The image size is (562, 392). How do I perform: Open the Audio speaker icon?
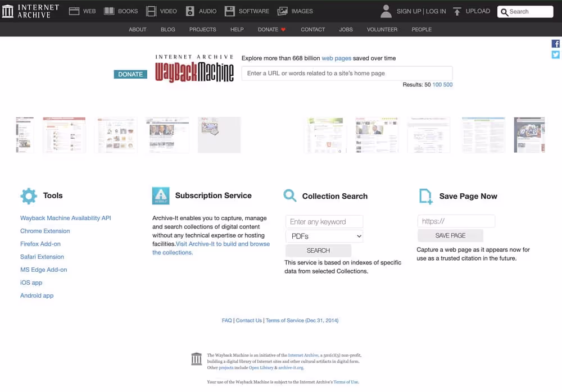[x=190, y=11]
